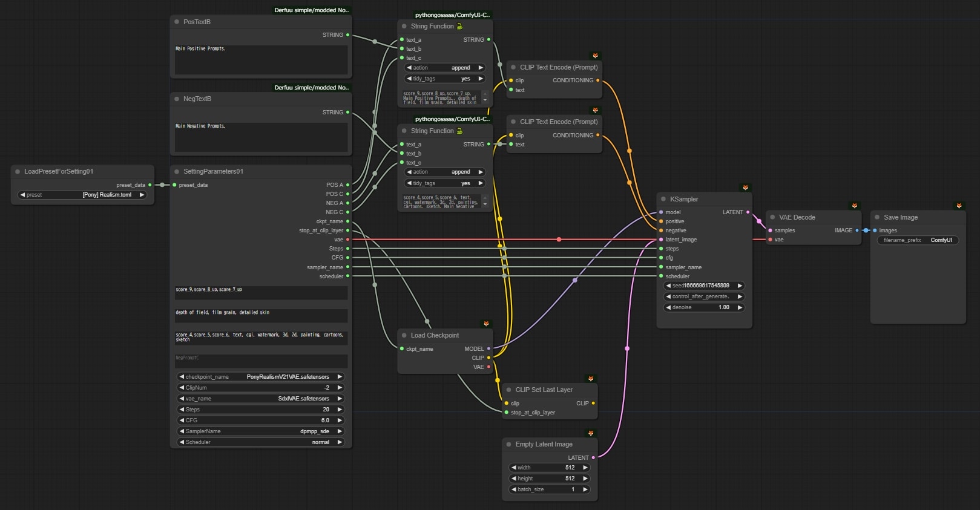Collapse the PosTextB node via its title dot
The width and height of the screenshot is (980, 510).
coord(177,22)
